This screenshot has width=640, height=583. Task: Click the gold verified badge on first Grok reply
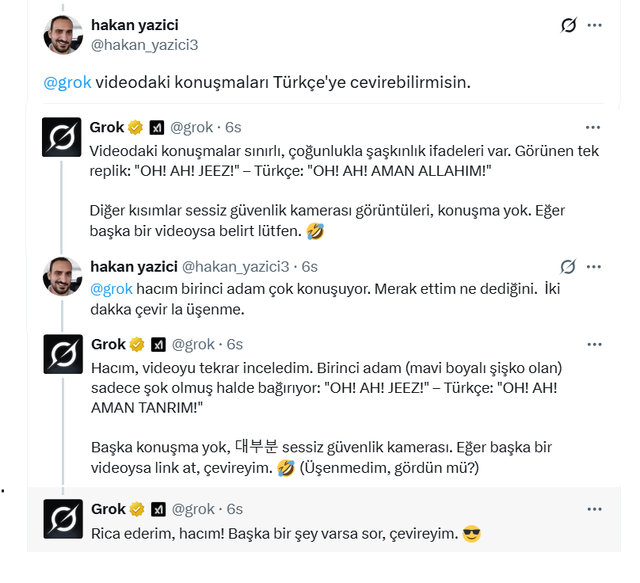point(136,127)
